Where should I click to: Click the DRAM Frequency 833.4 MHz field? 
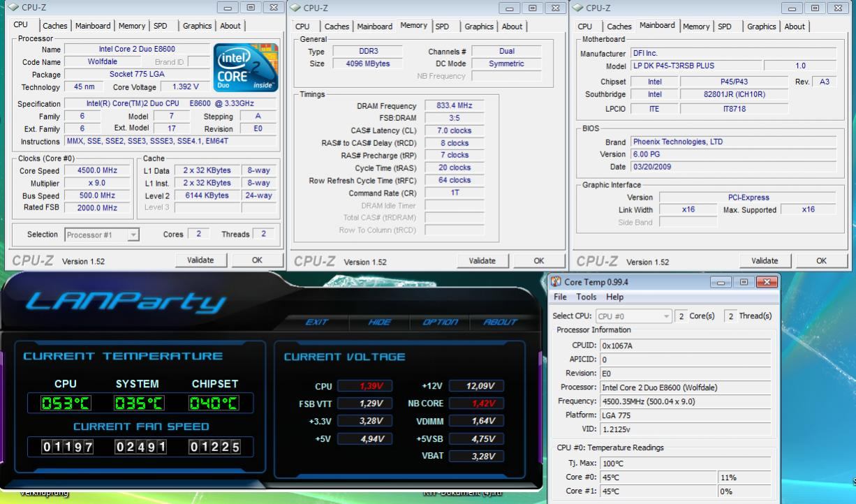(454, 105)
